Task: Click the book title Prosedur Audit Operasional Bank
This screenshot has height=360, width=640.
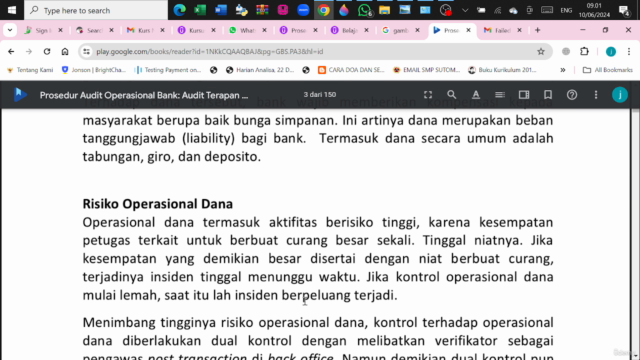Action: 144,95
